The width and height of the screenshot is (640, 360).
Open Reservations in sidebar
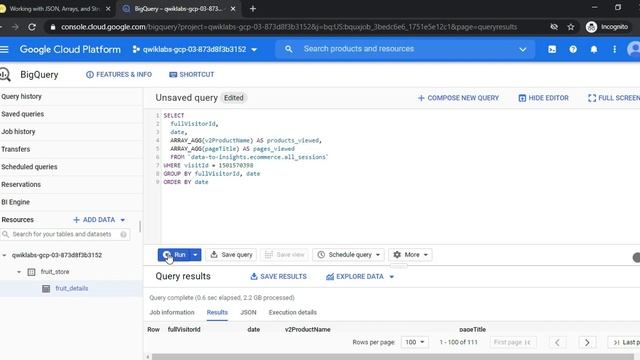coord(21,184)
